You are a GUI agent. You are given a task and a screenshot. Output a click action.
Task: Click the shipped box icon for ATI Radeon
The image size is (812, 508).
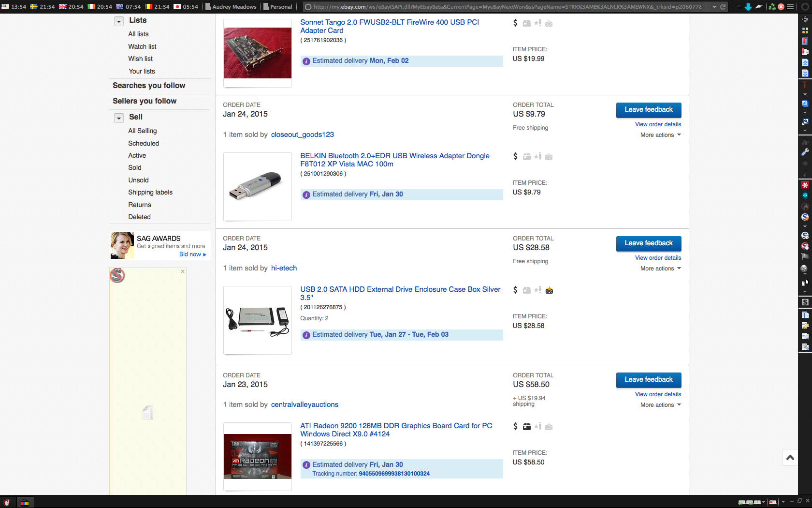click(x=527, y=427)
